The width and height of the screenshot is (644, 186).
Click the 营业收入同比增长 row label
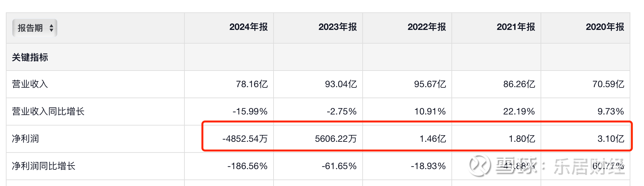(x=48, y=112)
